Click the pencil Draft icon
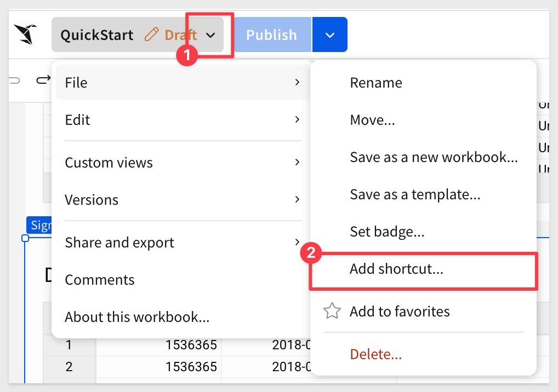This screenshot has height=392, width=558. 151,35
